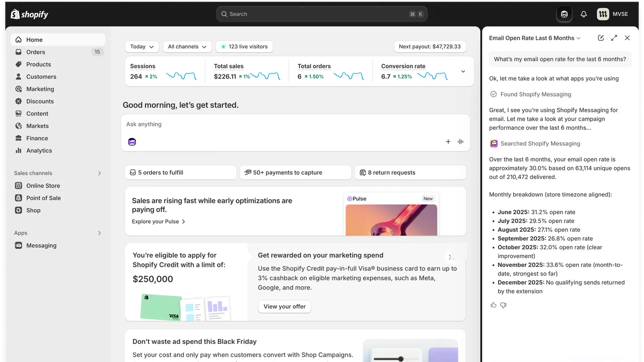The height and width of the screenshot is (362, 644).
Task: Close the Sidekick chat panel
Action: tap(627, 38)
